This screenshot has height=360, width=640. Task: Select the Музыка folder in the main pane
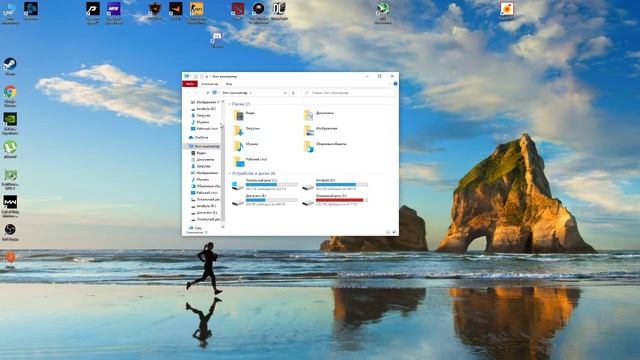pyautogui.click(x=246, y=146)
